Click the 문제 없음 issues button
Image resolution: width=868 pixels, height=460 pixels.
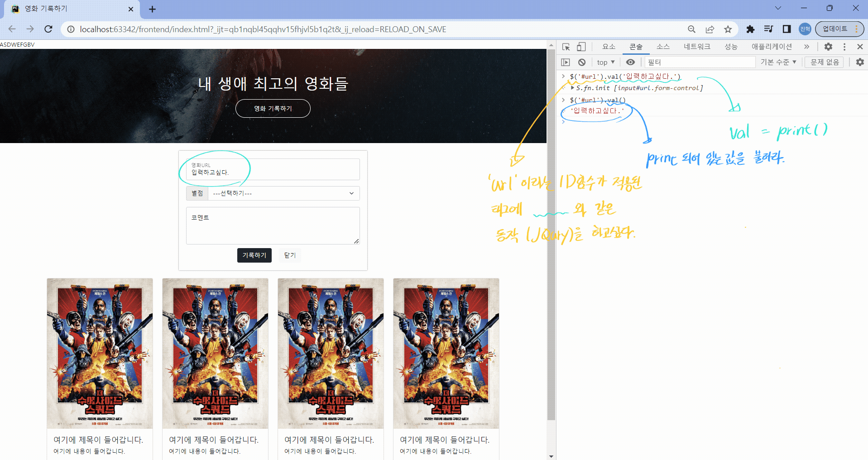(825, 62)
